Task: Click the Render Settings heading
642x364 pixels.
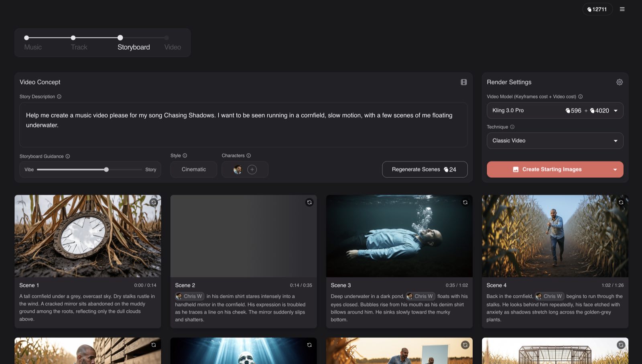Action: [x=509, y=82]
